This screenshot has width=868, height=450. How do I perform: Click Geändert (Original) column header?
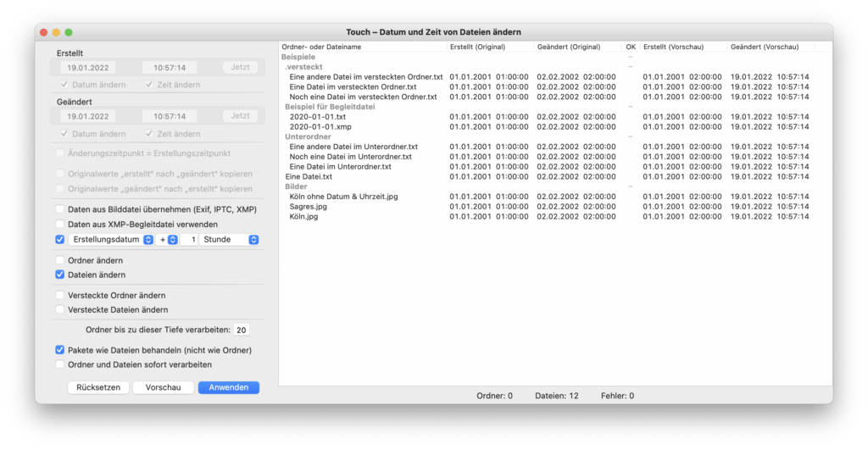(578, 47)
